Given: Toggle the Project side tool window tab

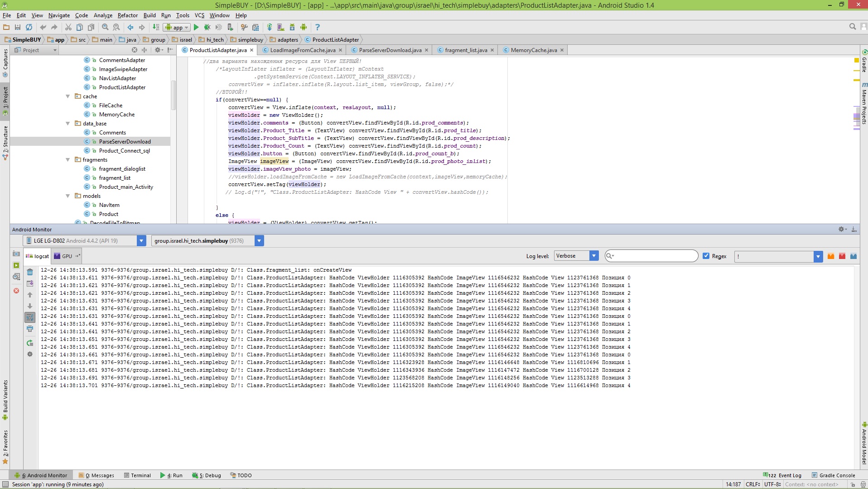Looking at the screenshot, I should pyautogui.click(x=5, y=101).
